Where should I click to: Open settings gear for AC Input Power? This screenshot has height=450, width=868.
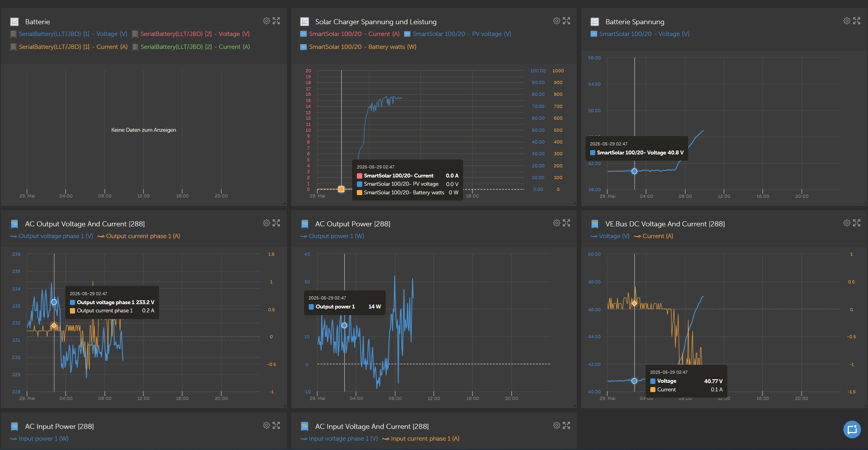(x=267, y=425)
